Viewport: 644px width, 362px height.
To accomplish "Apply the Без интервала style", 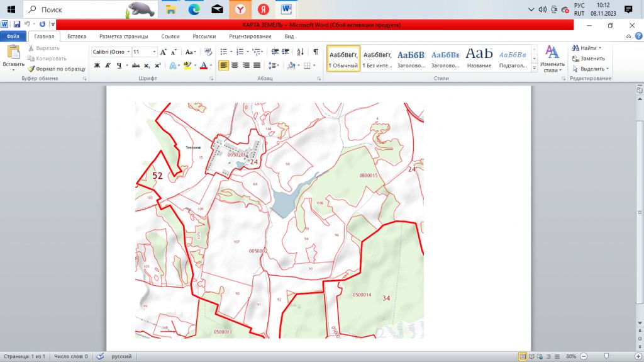I will click(377, 59).
